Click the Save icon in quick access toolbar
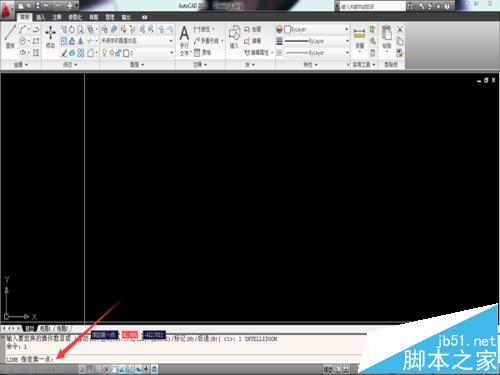 (37, 6)
